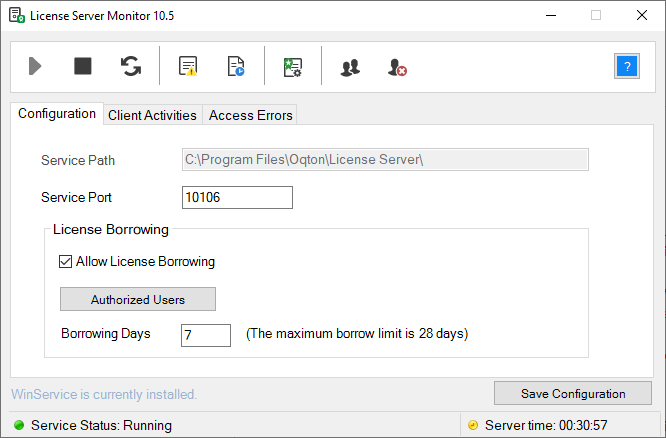Switch to the Client Activities tab
666x438 pixels.
coord(152,115)
